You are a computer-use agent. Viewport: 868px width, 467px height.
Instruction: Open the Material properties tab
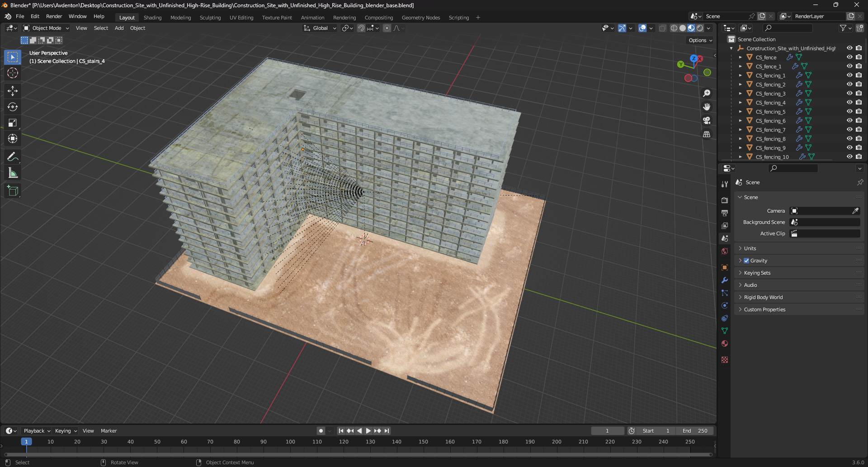point(725,343)
